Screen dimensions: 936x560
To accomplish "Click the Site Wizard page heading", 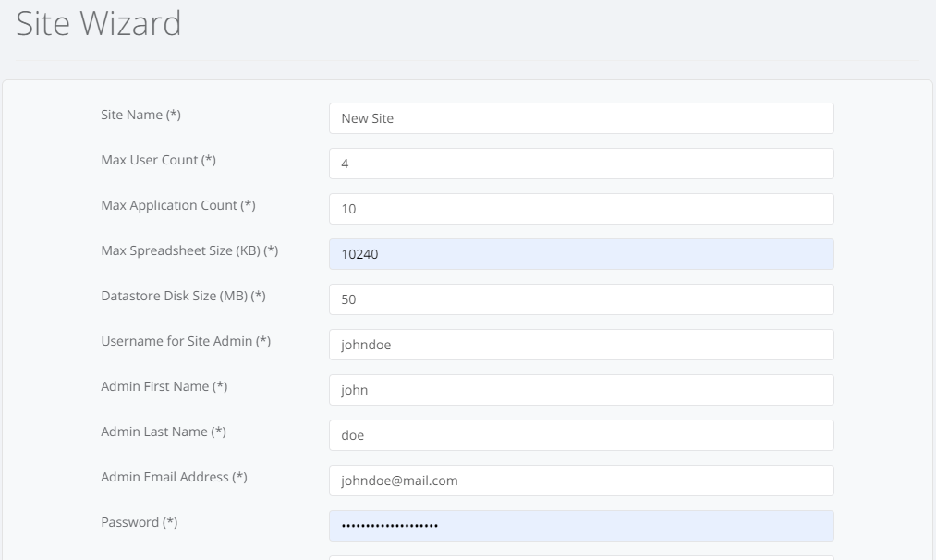I will (x=99, y=24).
